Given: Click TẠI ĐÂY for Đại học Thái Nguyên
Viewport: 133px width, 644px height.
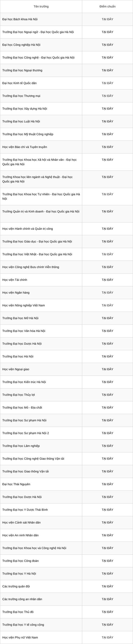Looking at the screenshot, I should (107, 484).
